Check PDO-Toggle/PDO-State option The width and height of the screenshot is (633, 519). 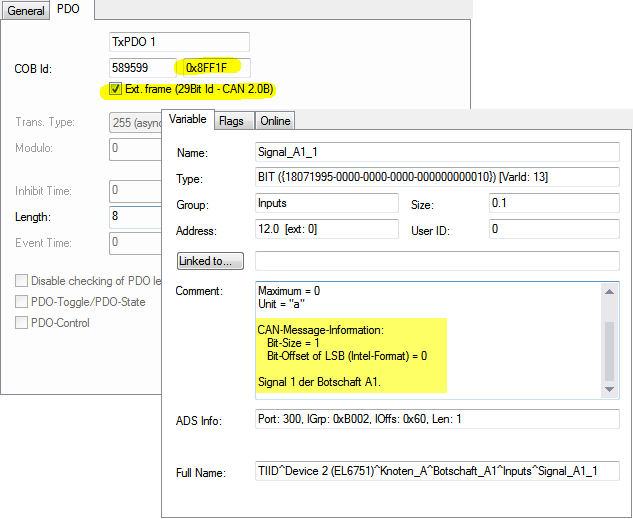(21, 301)
